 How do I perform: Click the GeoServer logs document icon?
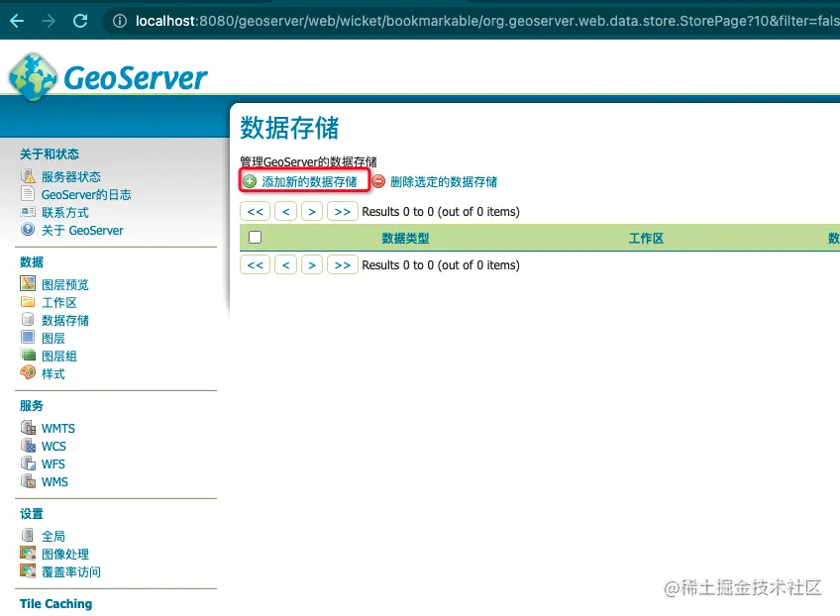click(28, 193)
